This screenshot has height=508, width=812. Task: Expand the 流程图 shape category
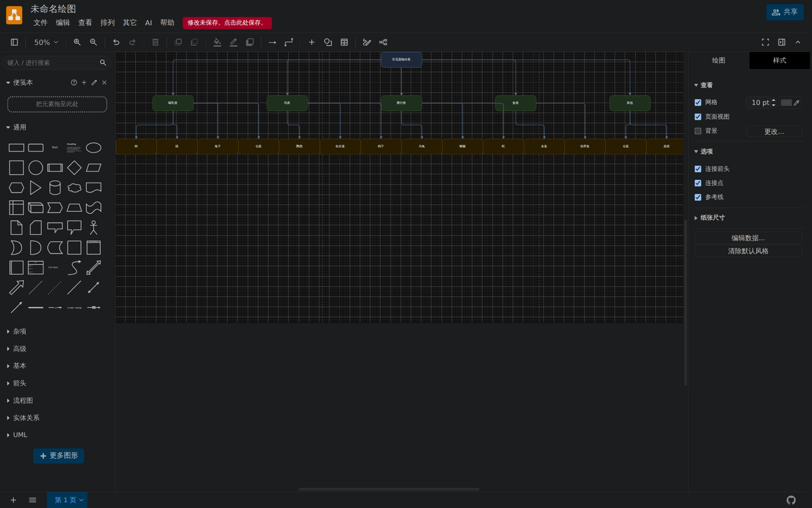pyautogui.click(x=23, y=400)
